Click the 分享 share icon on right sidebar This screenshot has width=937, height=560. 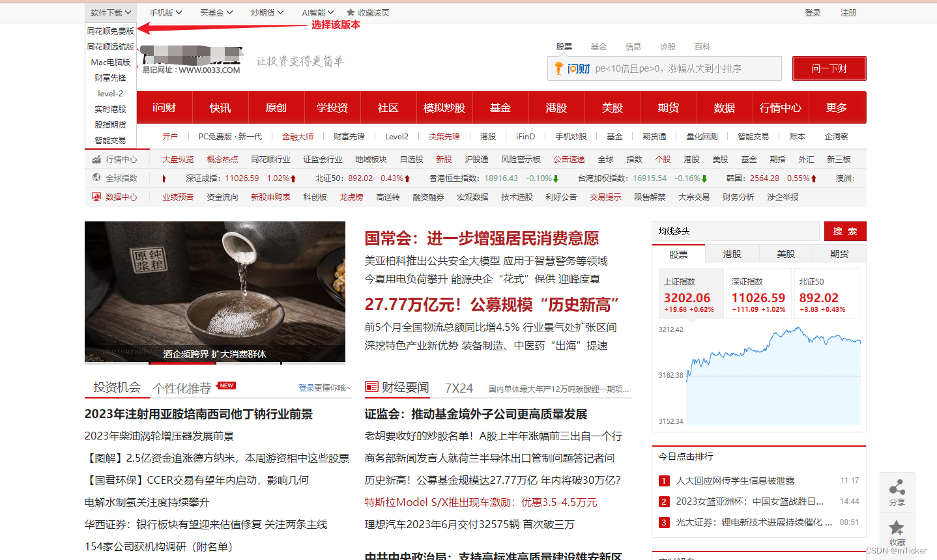point(897,487)
